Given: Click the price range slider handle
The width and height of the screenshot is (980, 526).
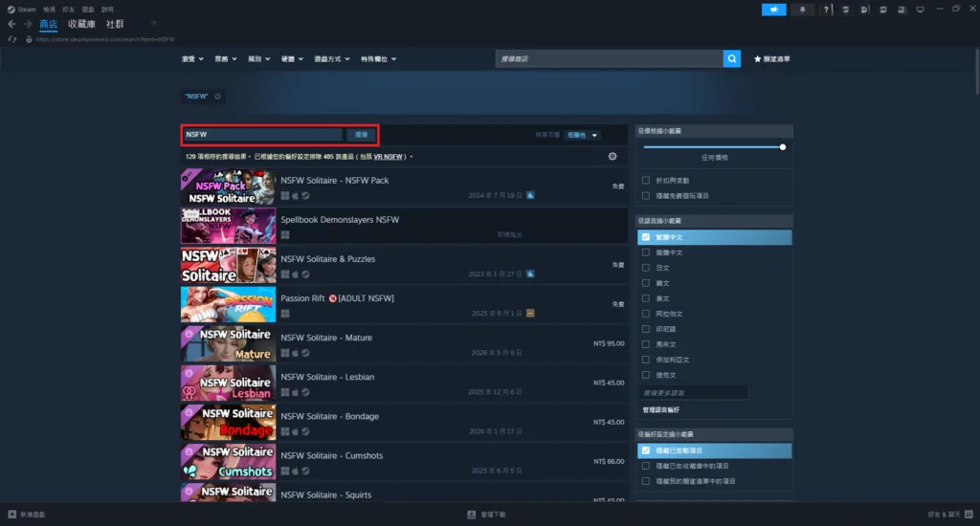Looking at the screenshot, I should pyautogui.click(x=783, y=147).
